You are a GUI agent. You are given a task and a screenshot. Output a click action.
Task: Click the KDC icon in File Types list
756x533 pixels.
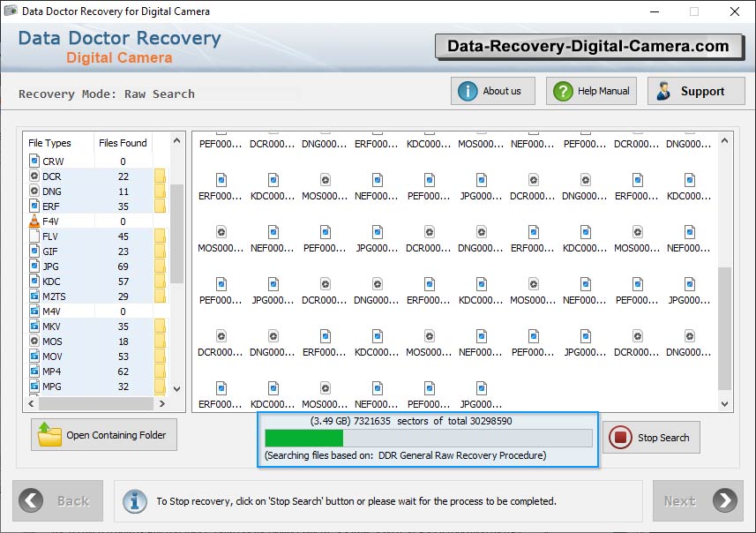point(34,281)
